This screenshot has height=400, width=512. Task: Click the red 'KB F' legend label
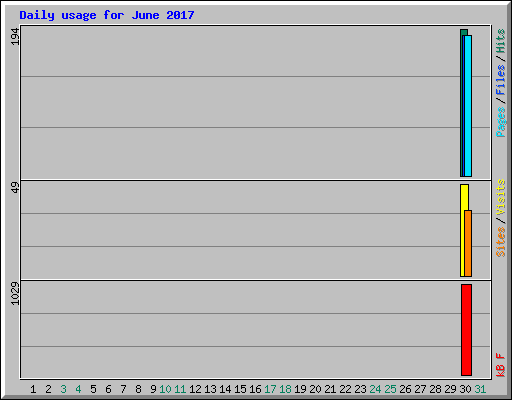501,365
